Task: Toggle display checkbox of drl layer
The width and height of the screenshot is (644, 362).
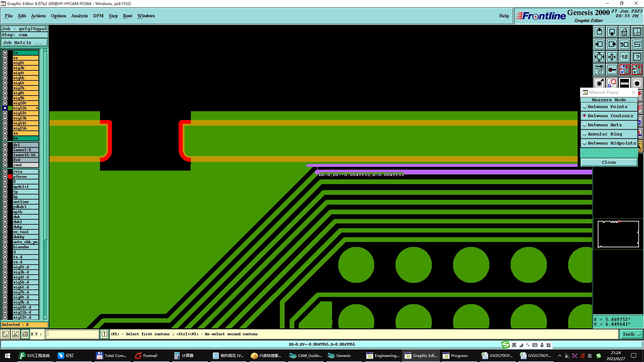Action: 5,145
